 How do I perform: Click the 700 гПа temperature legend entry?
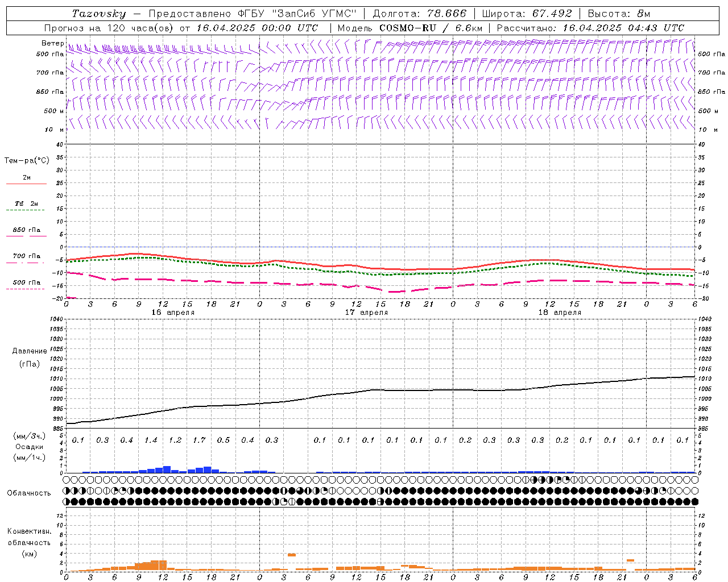(x=26, y=256)
